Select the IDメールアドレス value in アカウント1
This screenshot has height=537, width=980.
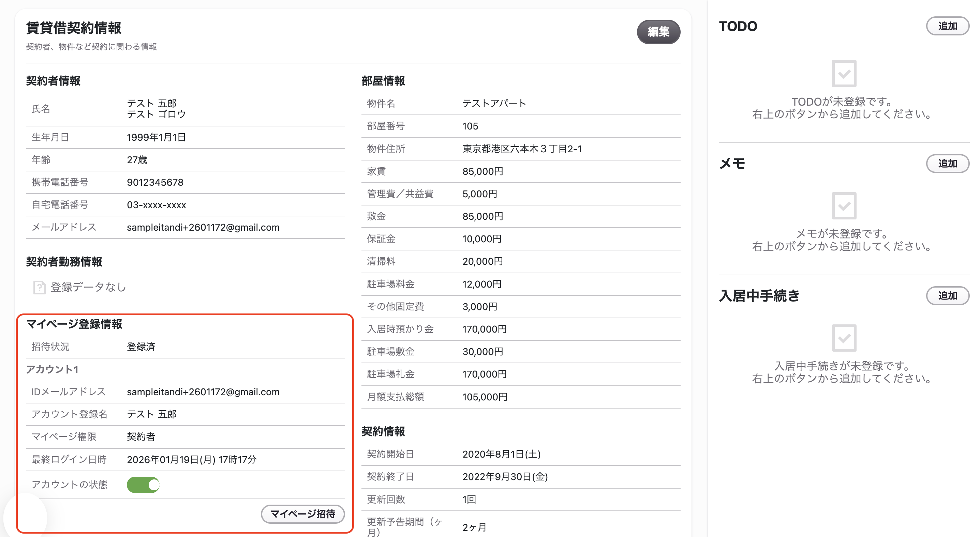pyautogui.click(x=203, y=392)
